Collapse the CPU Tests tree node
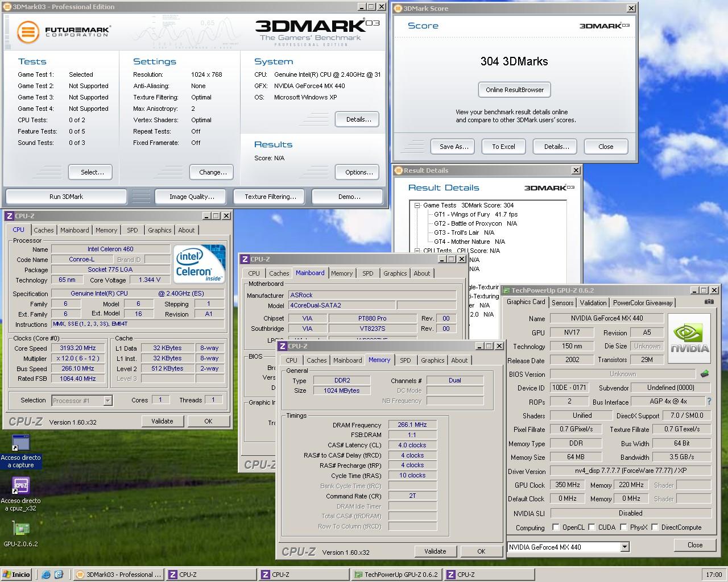Image resolution: width=728 pixels, height=582 pixels. (417, 251)
